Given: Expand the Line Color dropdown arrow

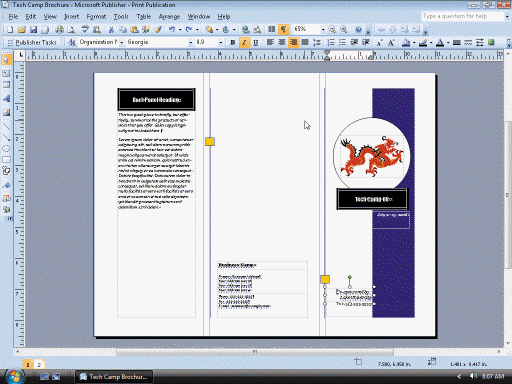Looking at the screenshot, I should (x=431, y=43).
